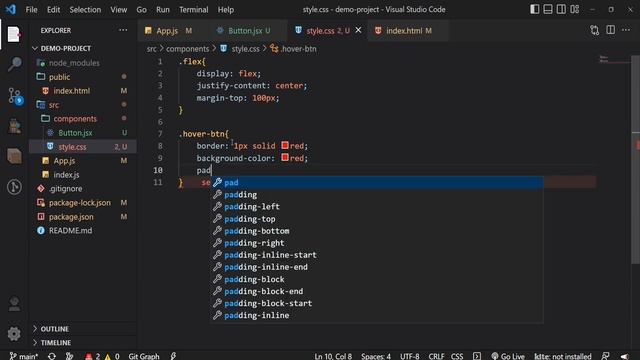Open the Customize Layout icon
The image size is (640, 360).
click(575, 9)
